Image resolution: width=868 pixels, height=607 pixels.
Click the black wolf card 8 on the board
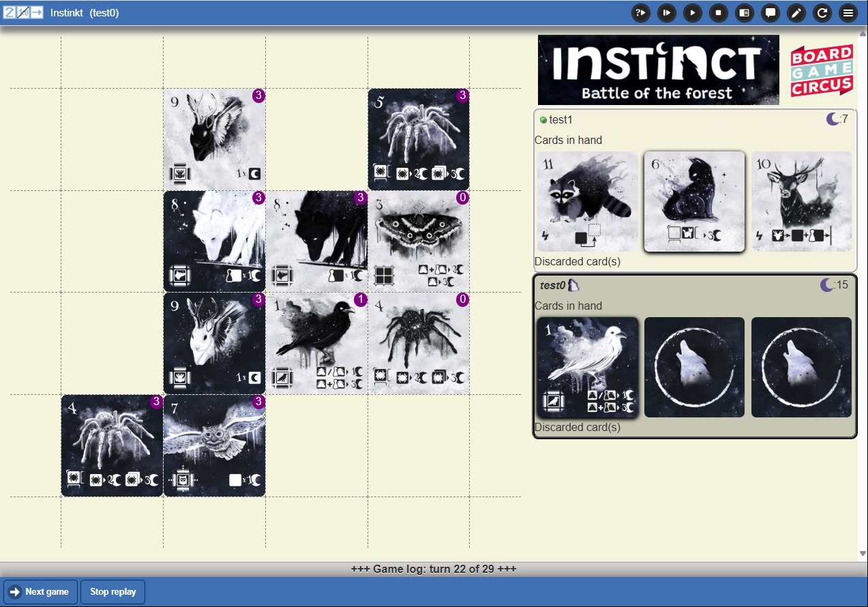[x=316, y=241]
